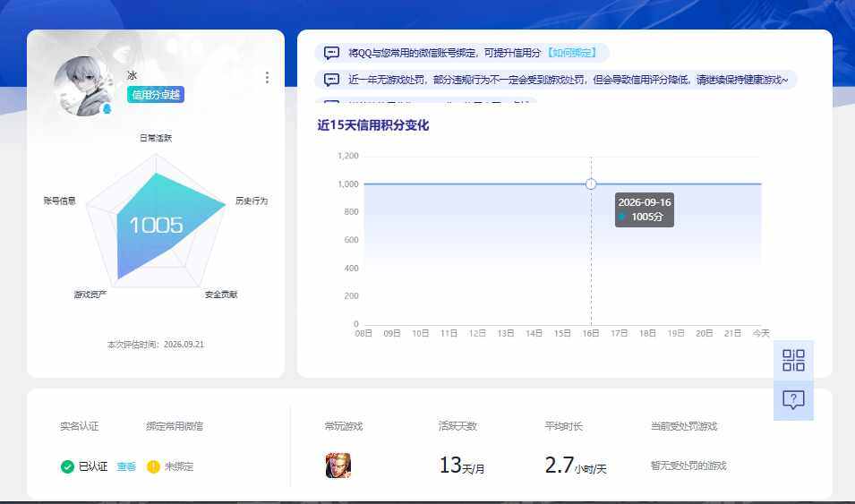This screenshot has height=504, width=855.
Task: Click 如何绑定 link in first notice
Action: [x=572, y=52]
